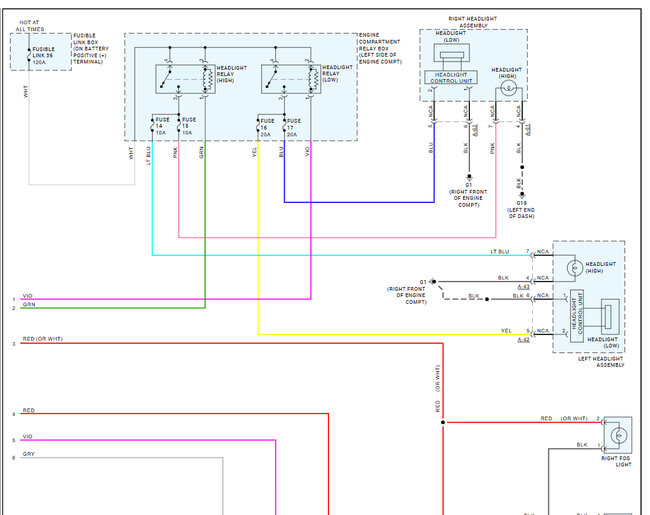Select the FUSIBLE LINK 56 120A label
Viewport: 650px width, 515px height.
click(x=44, y=56)
